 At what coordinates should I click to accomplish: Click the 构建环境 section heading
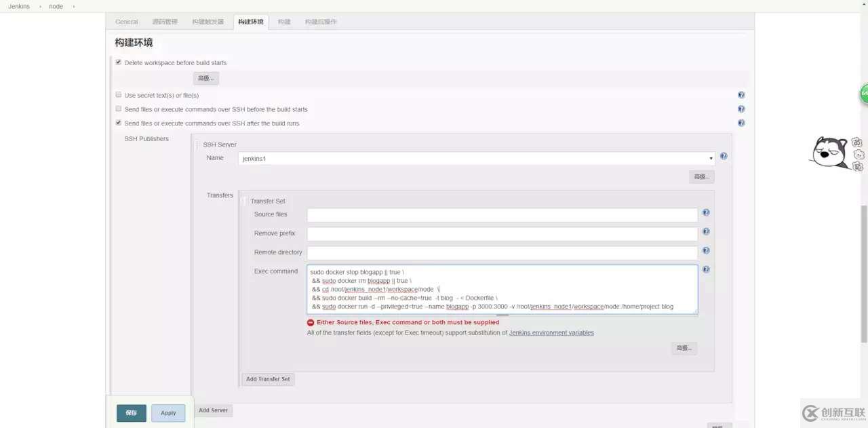click(134, 42)
